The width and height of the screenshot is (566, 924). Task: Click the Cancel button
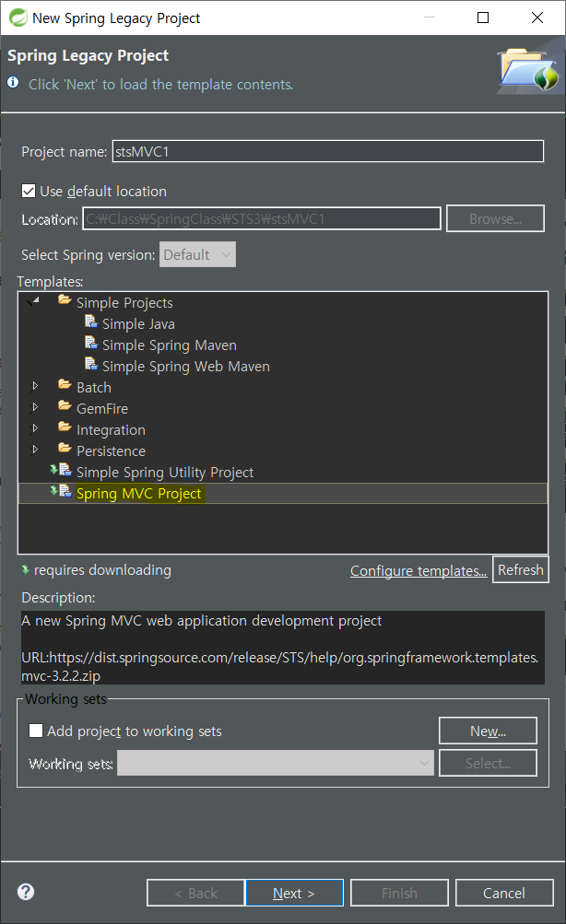[x=504, y=893]
